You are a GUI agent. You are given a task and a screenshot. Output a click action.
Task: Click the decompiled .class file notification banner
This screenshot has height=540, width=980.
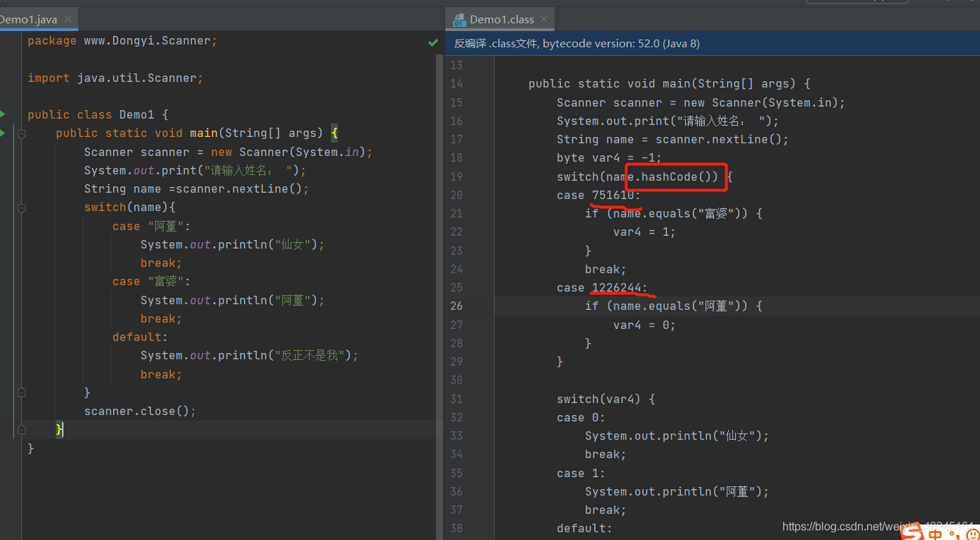(713, 44)
